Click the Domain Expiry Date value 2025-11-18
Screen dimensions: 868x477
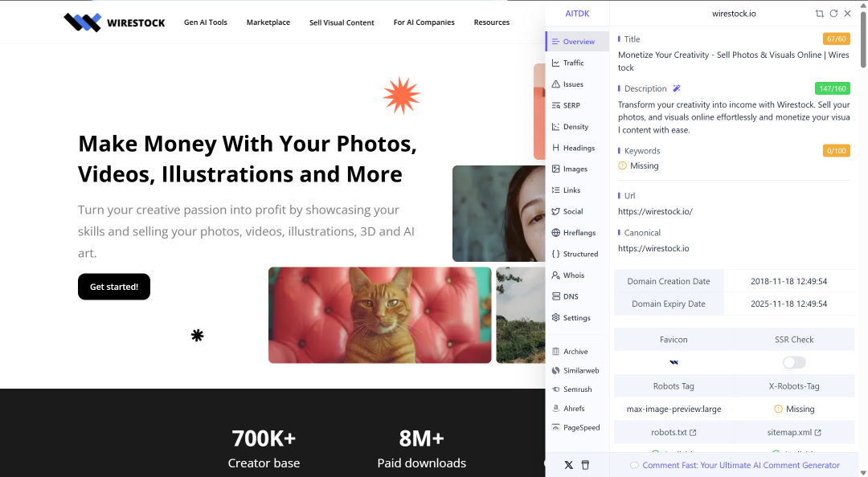pyautogui.click(x=789, y=304)
